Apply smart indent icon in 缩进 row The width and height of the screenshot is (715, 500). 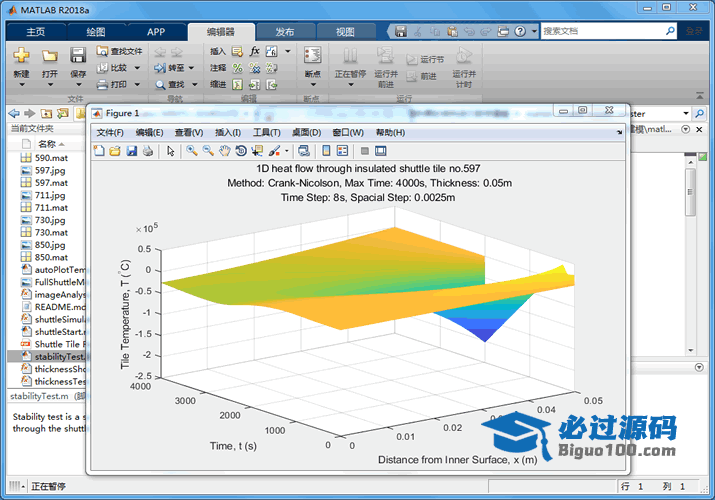tap(237, 85)
